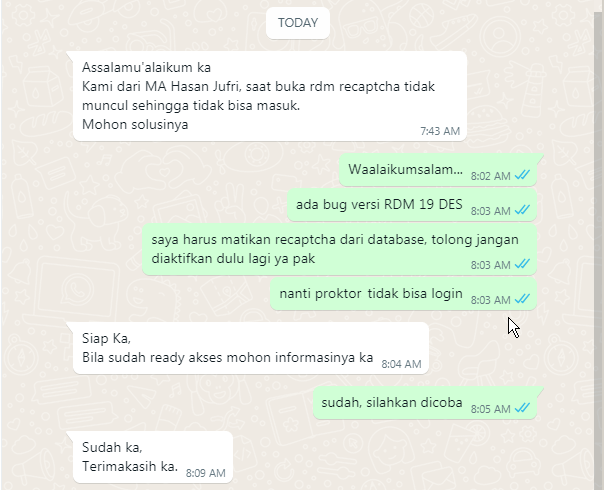The image size is (604, 490).
Task: Click read receipt ticks on RDM 19 DES message
Action: pos(522,210)
